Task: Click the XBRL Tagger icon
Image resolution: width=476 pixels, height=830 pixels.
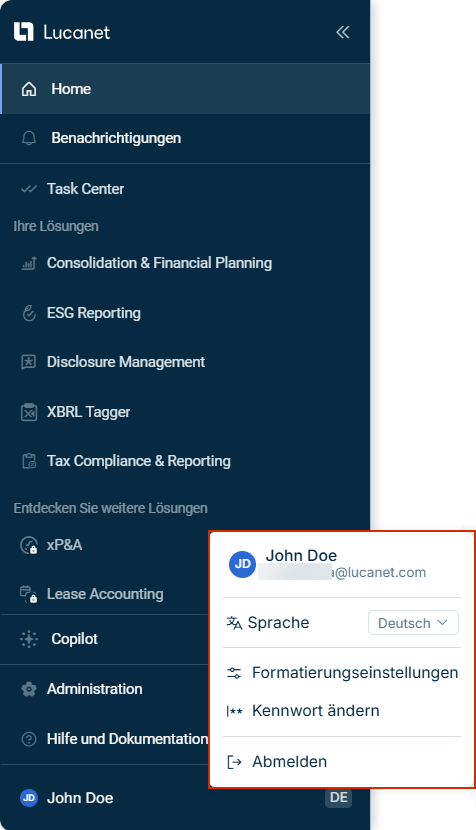Action: coord(29,412)
